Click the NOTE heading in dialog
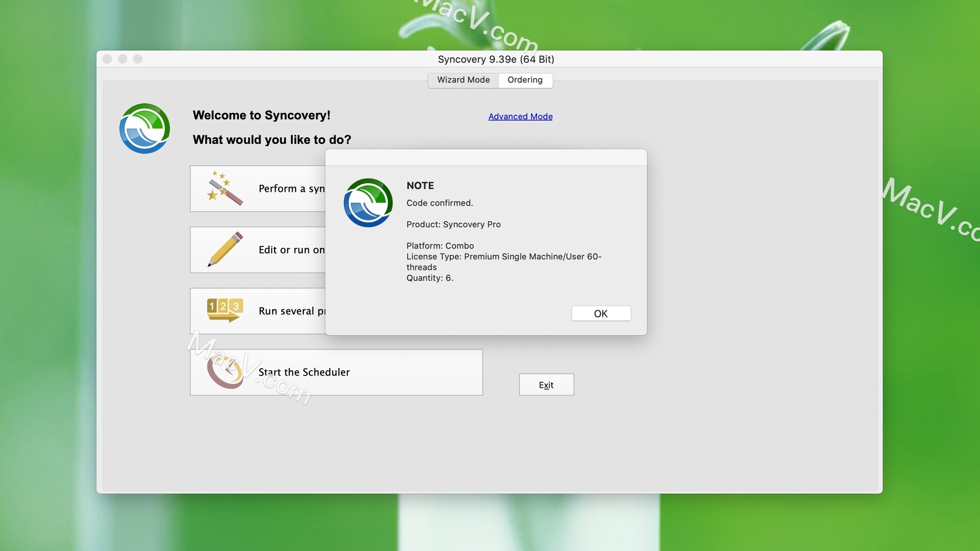This screenshot has height=551, width=980. [420, 186]
